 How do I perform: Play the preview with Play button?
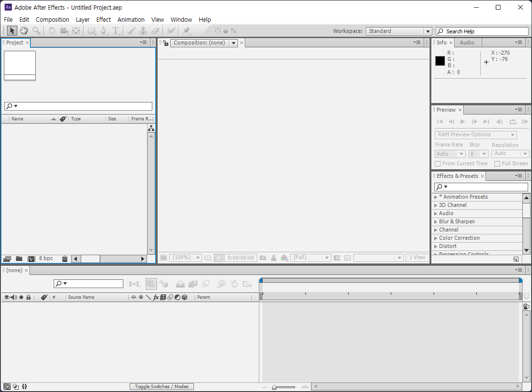point(462,122)
